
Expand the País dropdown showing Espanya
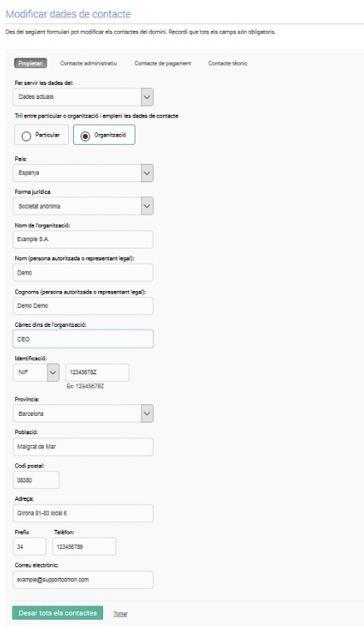83,173
